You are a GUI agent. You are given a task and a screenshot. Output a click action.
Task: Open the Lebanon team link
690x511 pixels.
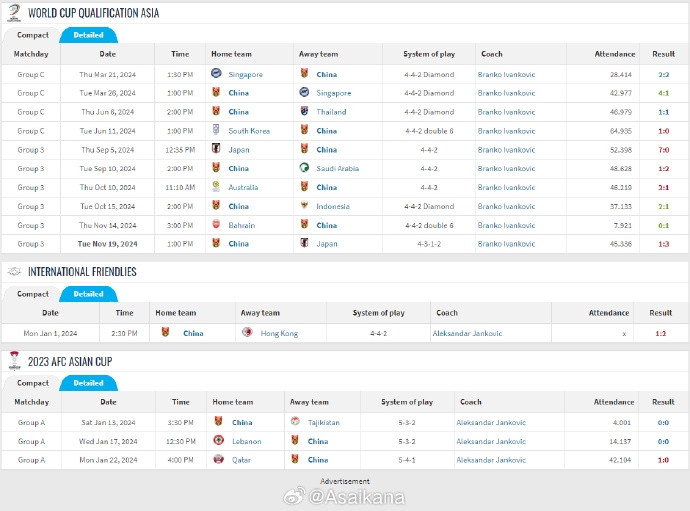pos(246,441)
